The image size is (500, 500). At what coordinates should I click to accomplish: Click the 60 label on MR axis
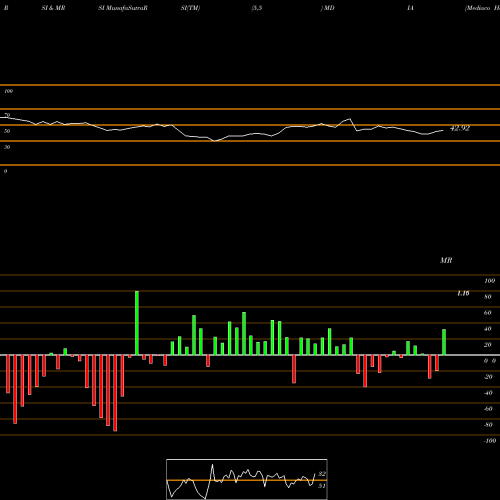pyautogui.click(x=488, y=313)
